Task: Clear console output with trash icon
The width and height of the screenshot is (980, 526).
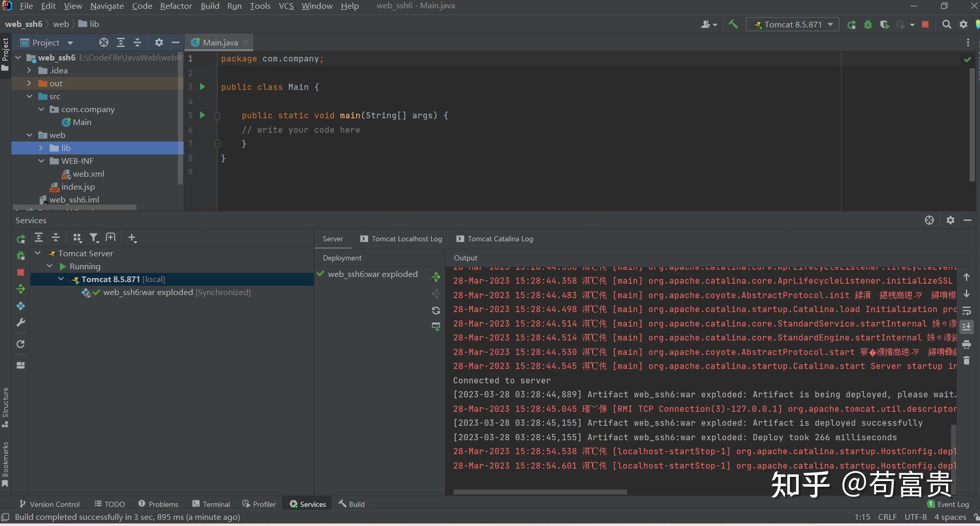Action: point(967,361)
